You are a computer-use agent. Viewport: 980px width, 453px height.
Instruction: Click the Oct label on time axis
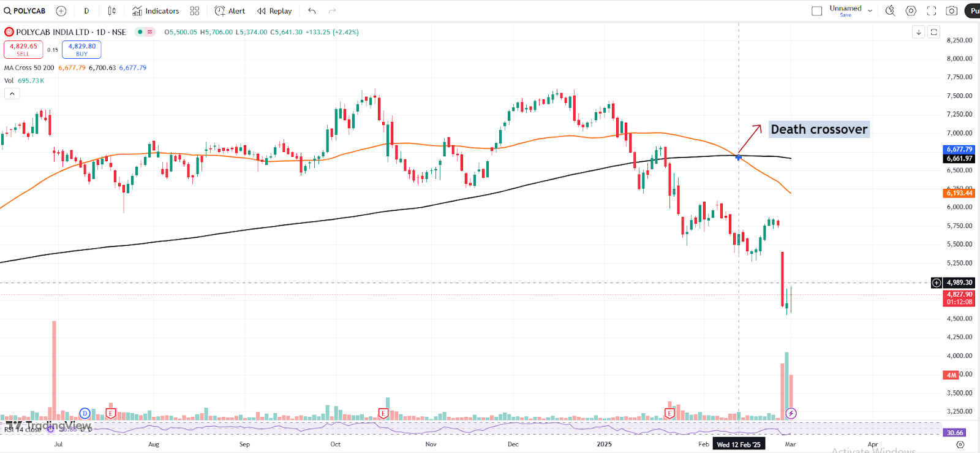coord(336,444)
